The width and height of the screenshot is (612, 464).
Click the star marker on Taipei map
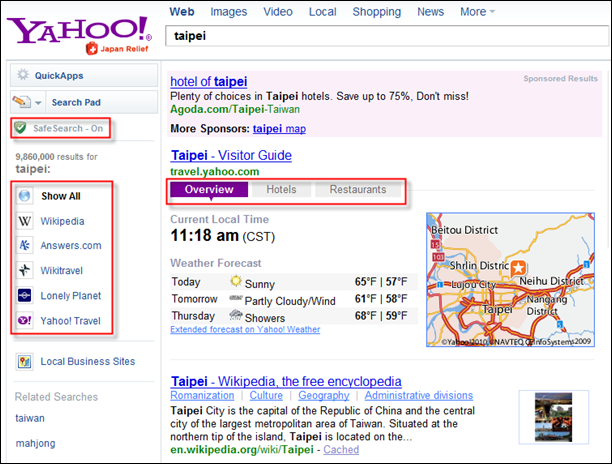tap(519, 268)
